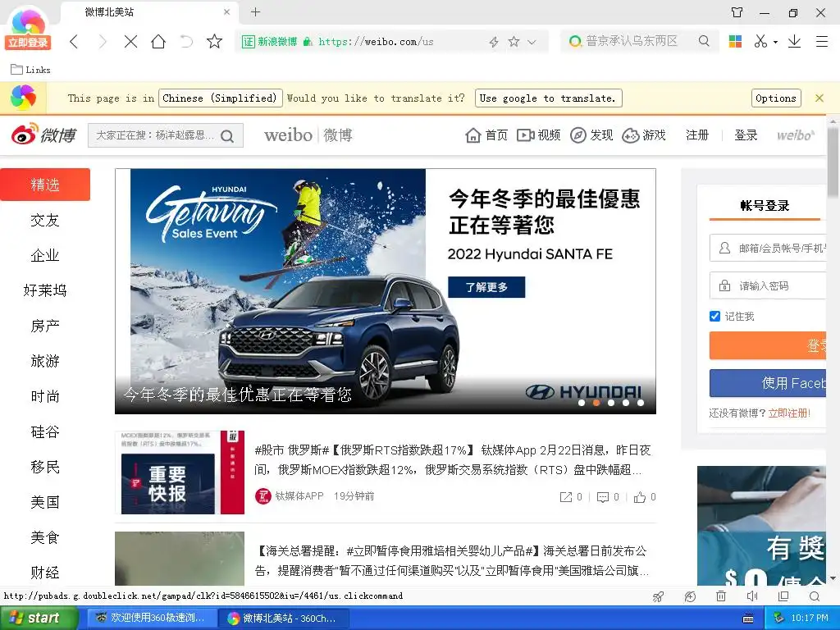Click the 注册 register link

pyautogui.click(x=697, y=135)
